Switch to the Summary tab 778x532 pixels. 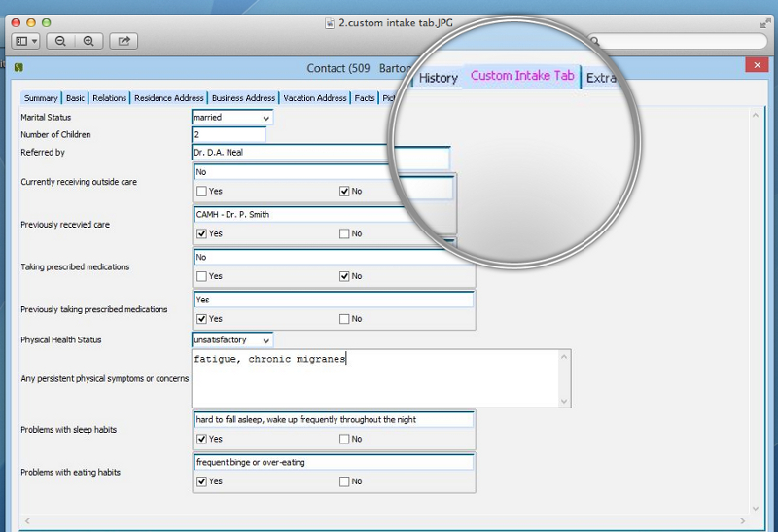tap(41, 98)
